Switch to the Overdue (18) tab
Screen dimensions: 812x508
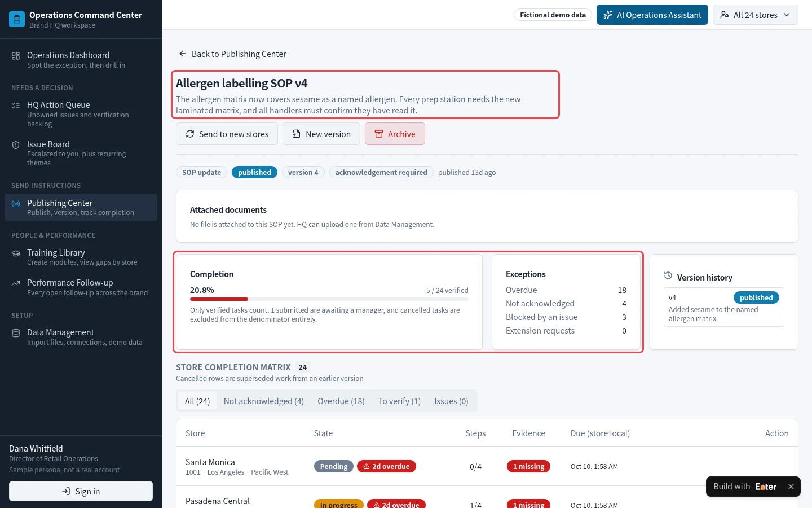coord(341,401)
